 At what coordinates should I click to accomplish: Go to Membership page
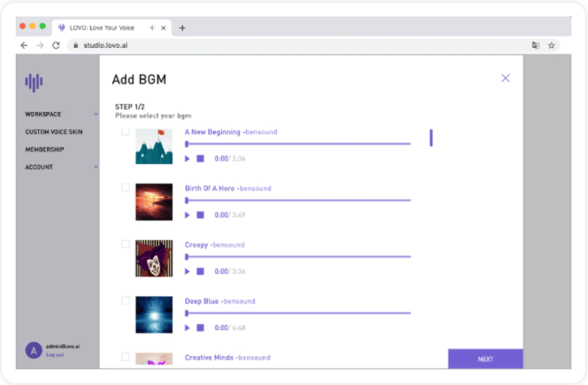point(44,149)
